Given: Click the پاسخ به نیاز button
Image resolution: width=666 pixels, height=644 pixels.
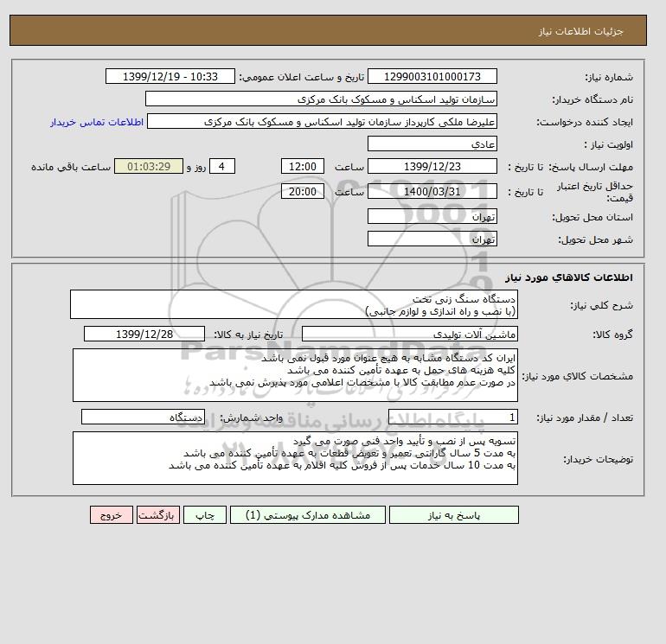Looking at the screenshot, I should pos(453,515).
